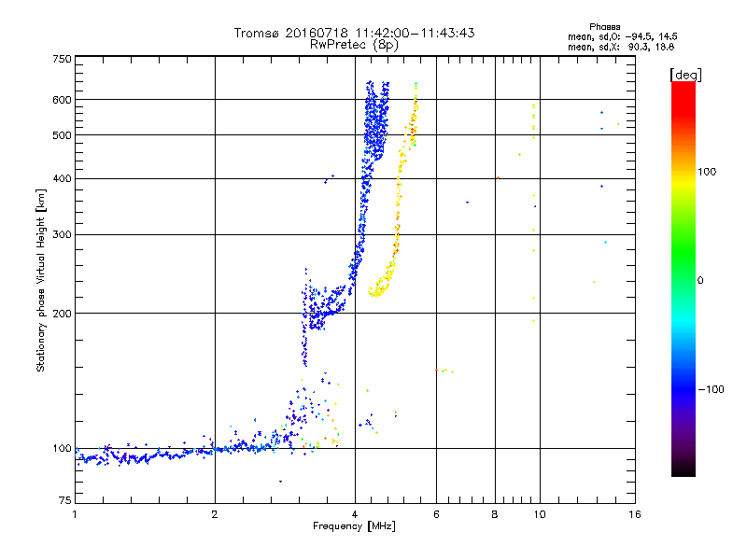Click the y-axis tick label '600'

[62, 100]
